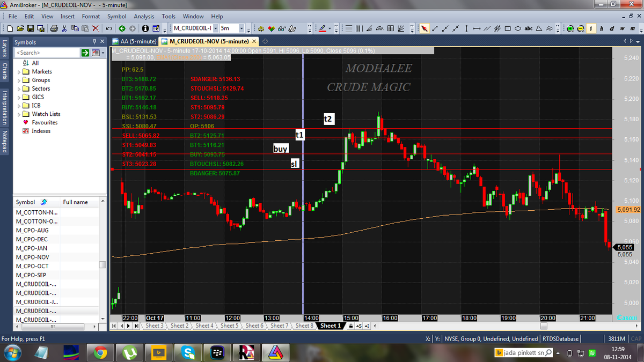The width and height of the screenshot is (644, 362).
Task: Click the black Info circle icon
Action: click(145, 28)
